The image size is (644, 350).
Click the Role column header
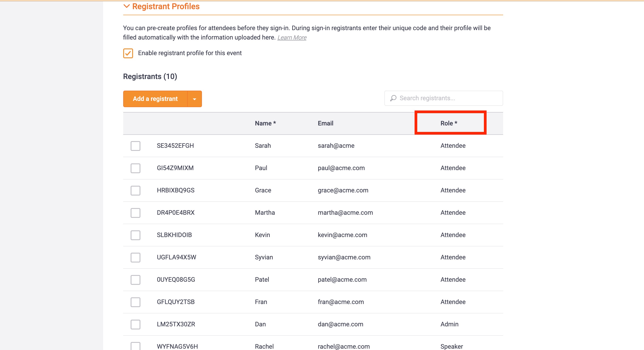[449, 123]
